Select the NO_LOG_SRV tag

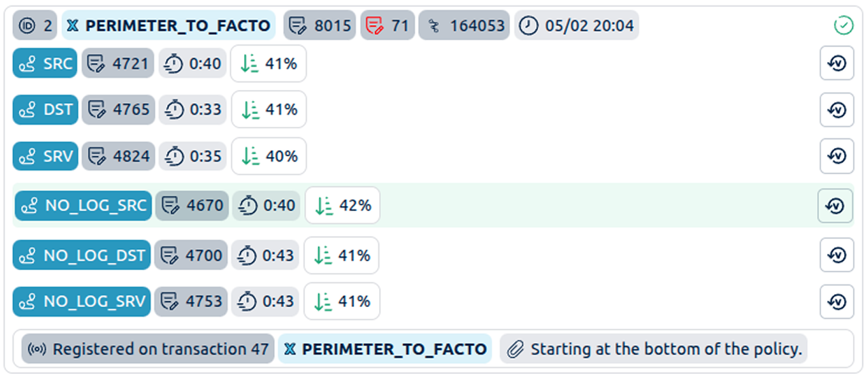82,302
